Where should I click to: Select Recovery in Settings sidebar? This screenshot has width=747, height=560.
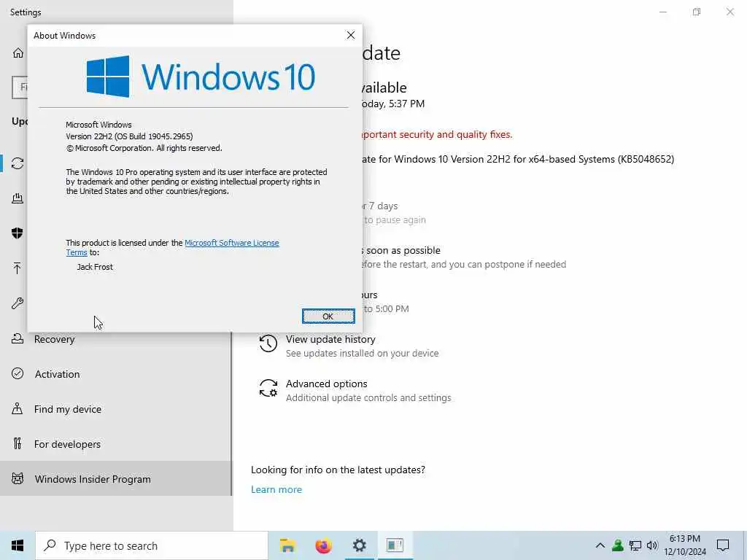click(x=116, y=339)
